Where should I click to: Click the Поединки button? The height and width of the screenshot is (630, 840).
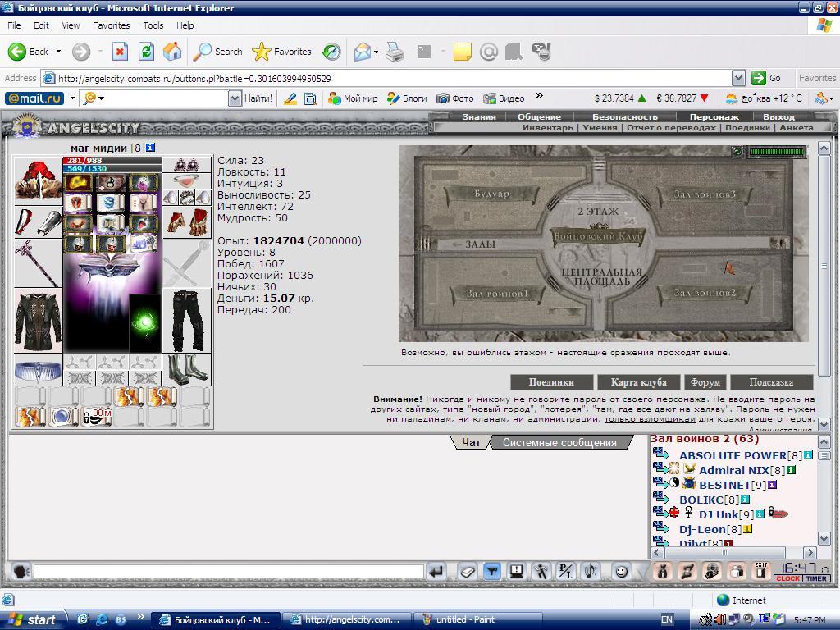click(x=551, y=382)
